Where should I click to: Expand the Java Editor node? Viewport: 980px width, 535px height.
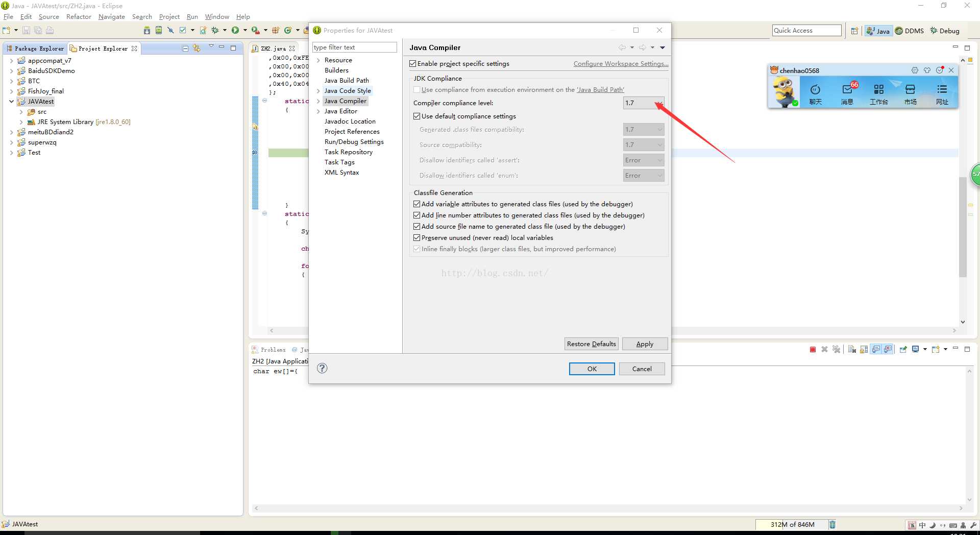[x=318, y=111]
